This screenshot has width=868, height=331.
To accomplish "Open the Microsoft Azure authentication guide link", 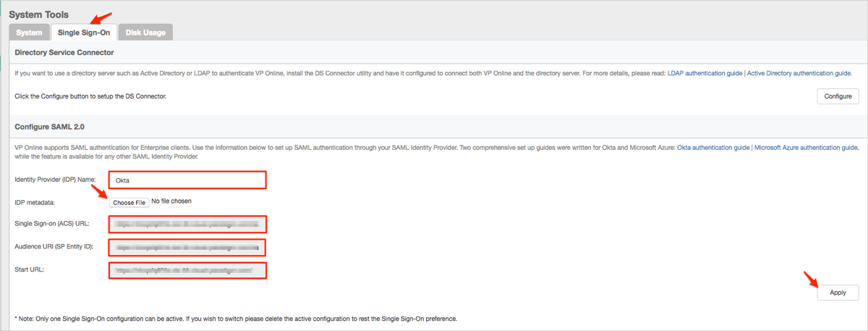I will point(806,147).
